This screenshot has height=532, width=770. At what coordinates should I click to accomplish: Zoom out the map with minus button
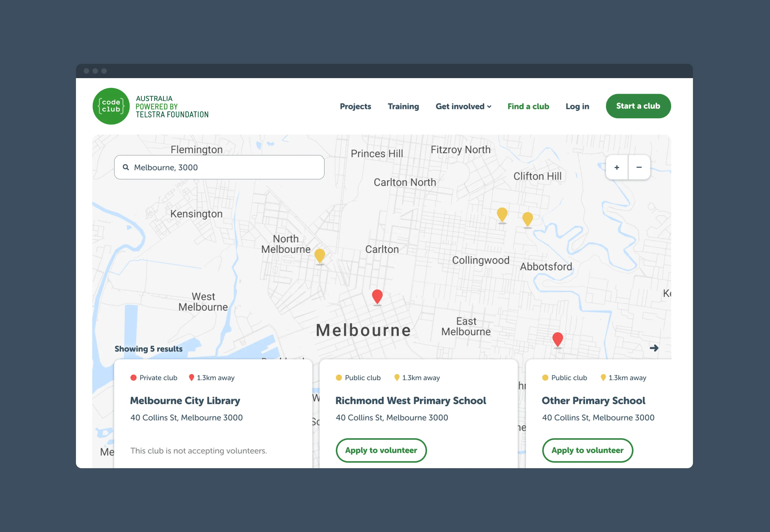639,167
